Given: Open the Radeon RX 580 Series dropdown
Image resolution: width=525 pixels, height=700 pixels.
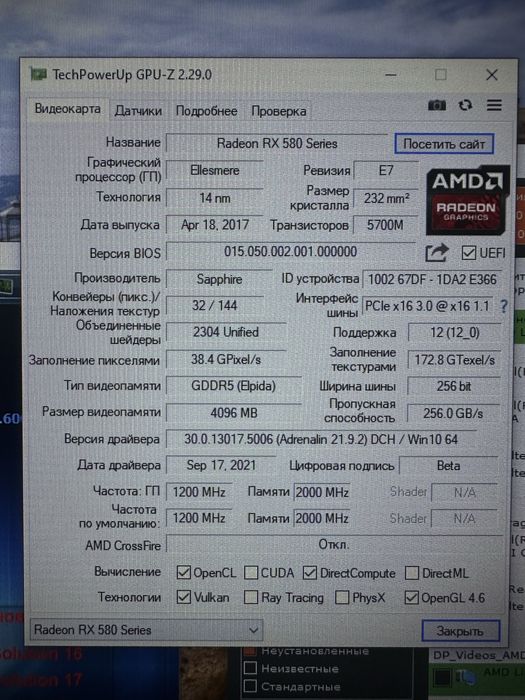Looking at the screenshot, I should click(146, 630).
